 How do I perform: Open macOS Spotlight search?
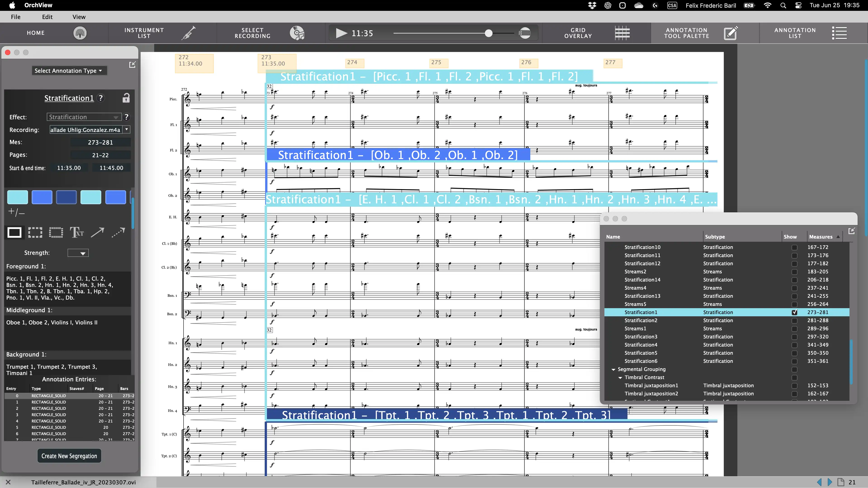point(783,5)
